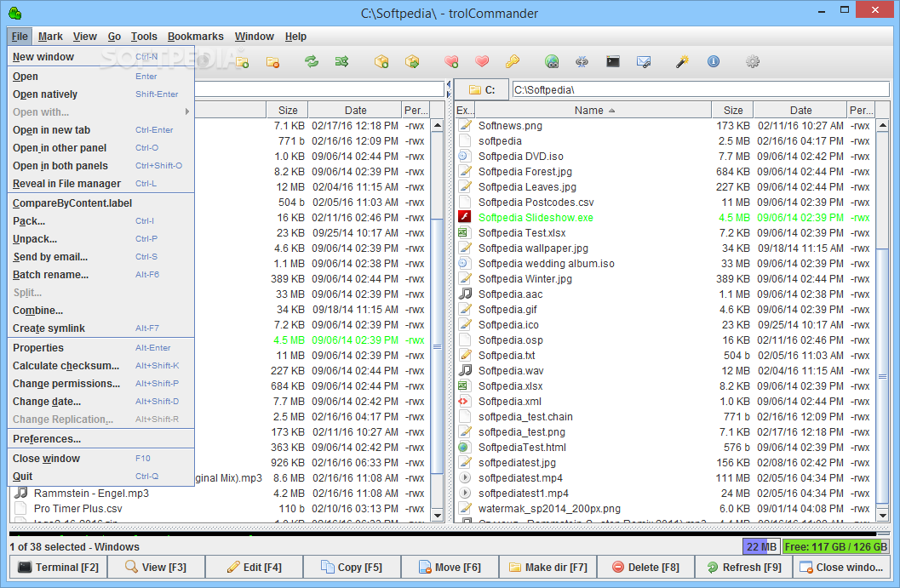Click the gear Preferences toolbar icon
The width and height of the screenshot is (900, 588).
[x=753, y=61]
